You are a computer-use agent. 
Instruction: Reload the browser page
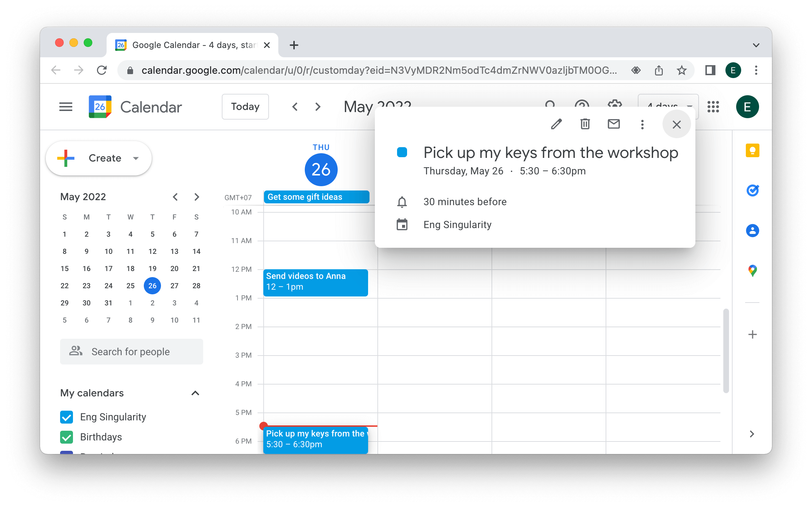pos(102,70)
